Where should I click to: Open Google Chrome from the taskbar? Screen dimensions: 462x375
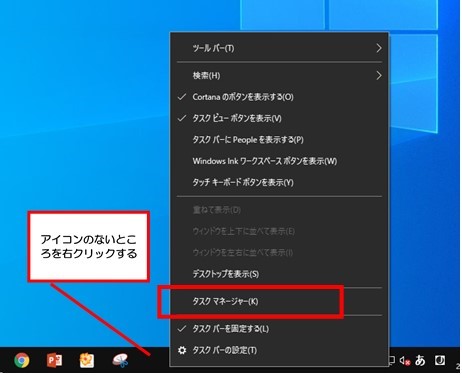(22, 360)
